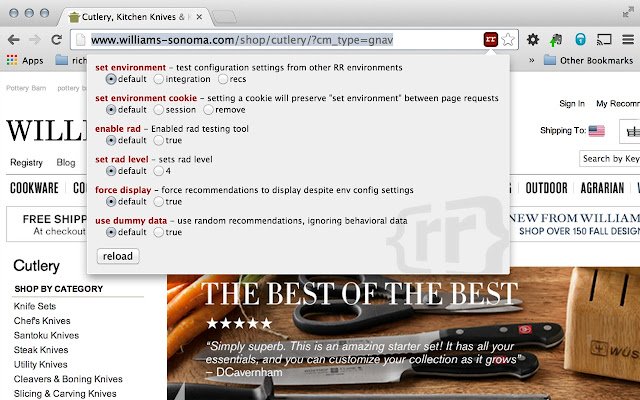Open the Registry link
The height and width of the screenshot is (400, 640).
coord(26,162)
